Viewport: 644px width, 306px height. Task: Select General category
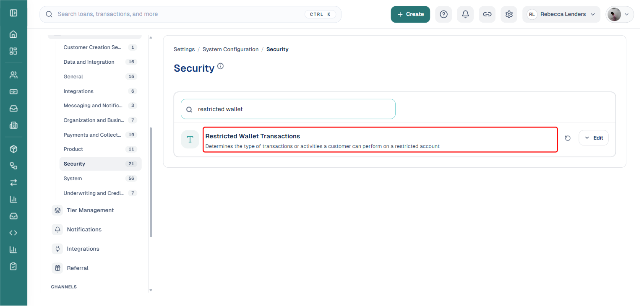(100, 77)
